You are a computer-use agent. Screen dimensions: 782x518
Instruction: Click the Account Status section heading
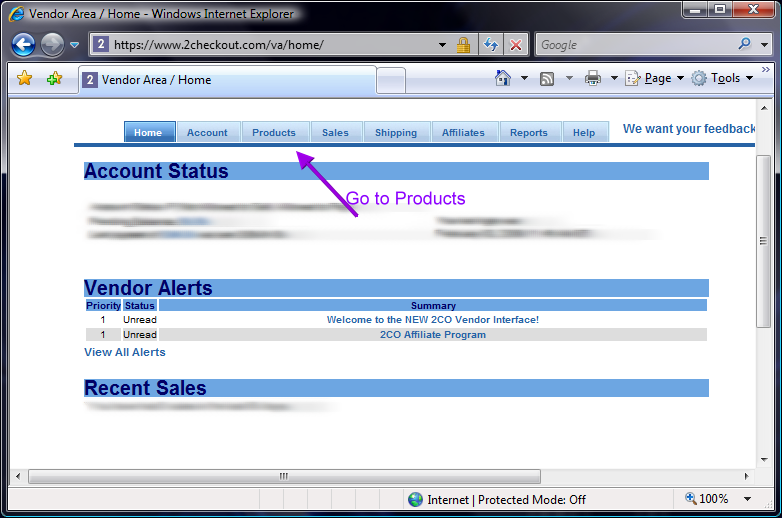pos(156,171)
